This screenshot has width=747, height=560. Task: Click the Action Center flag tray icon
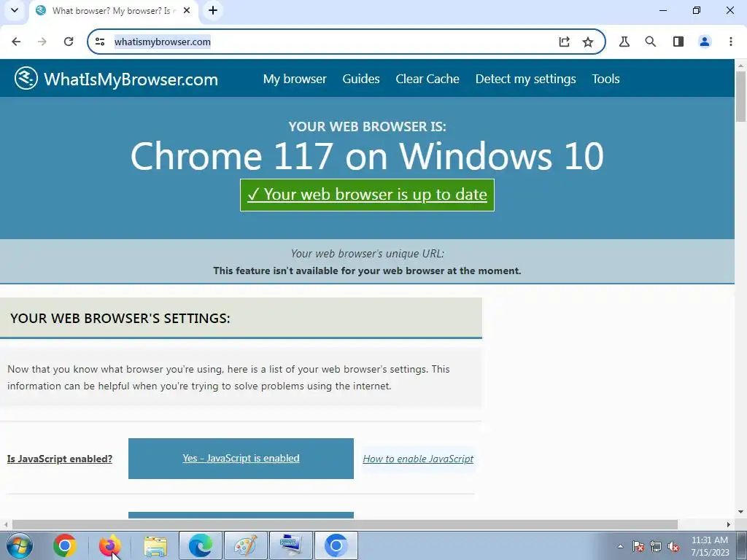pos(638,547)
